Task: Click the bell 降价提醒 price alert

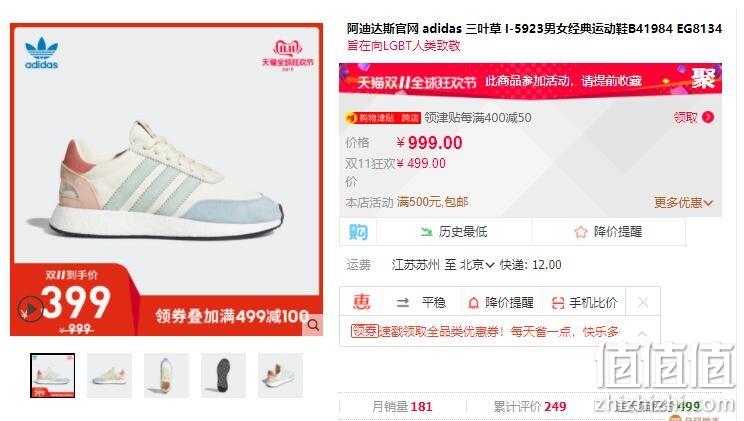Action: coord(501,302)
